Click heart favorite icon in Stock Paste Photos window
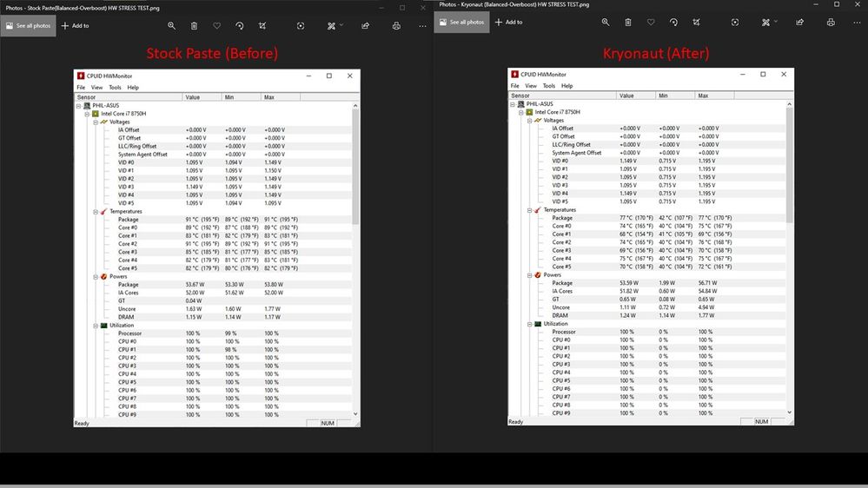This screenshot has width=868, height=488. (217, 25)
